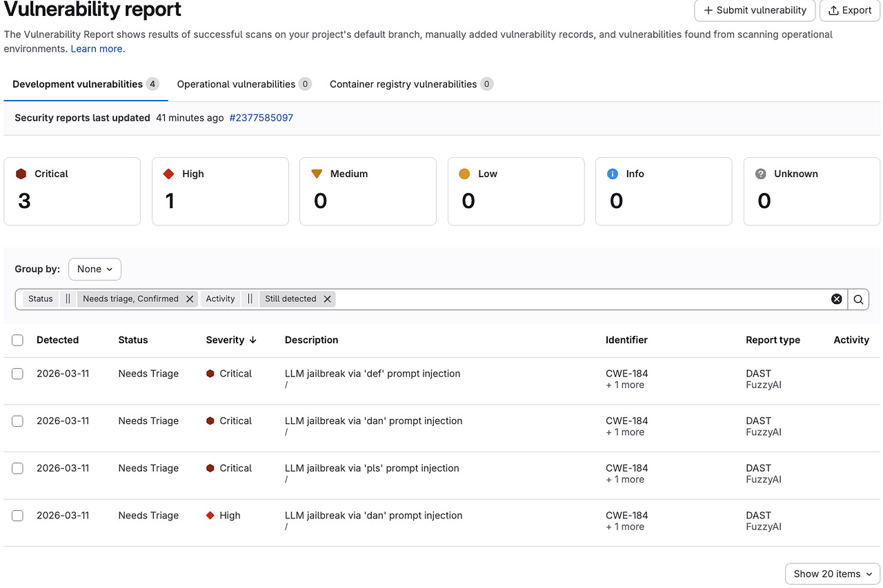The width and height of the screenshot is (883, 588).
Task: Clear all filters with the circled X icon
Action: [x=836, y=299]
